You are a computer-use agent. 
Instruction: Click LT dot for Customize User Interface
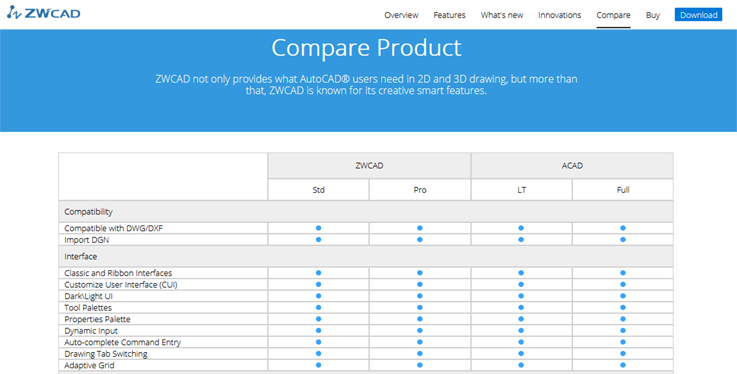pyautogui.click(x=521, y=284)
